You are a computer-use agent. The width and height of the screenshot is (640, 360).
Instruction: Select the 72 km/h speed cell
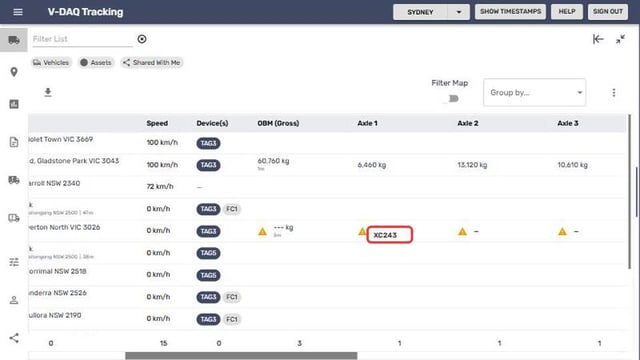(x=160, y=187)
